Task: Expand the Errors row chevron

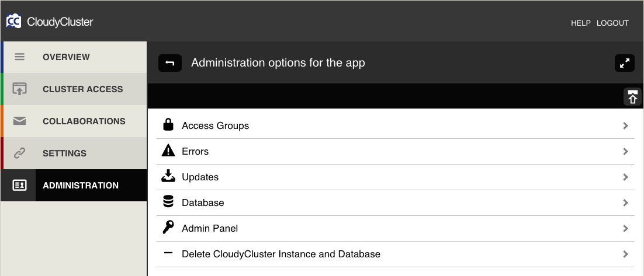Action: (625, 151)
